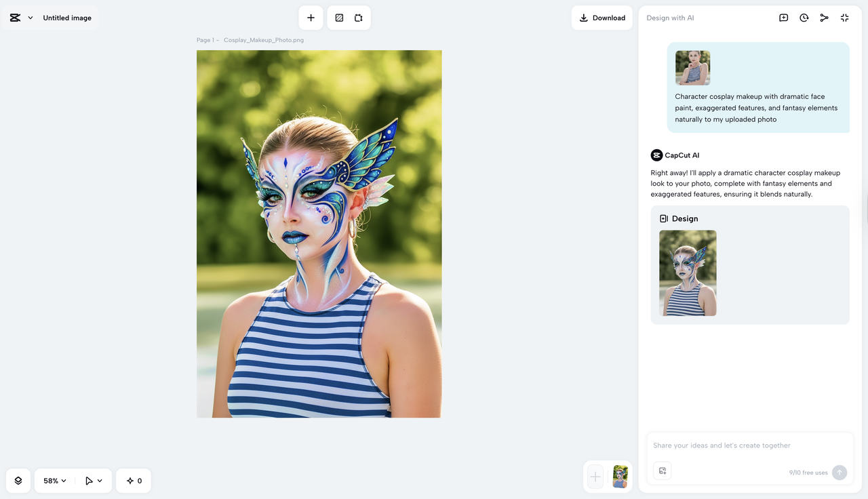Click the plus add button in top toolbar
Screen dimensions: 868x499
click(311, 18)
